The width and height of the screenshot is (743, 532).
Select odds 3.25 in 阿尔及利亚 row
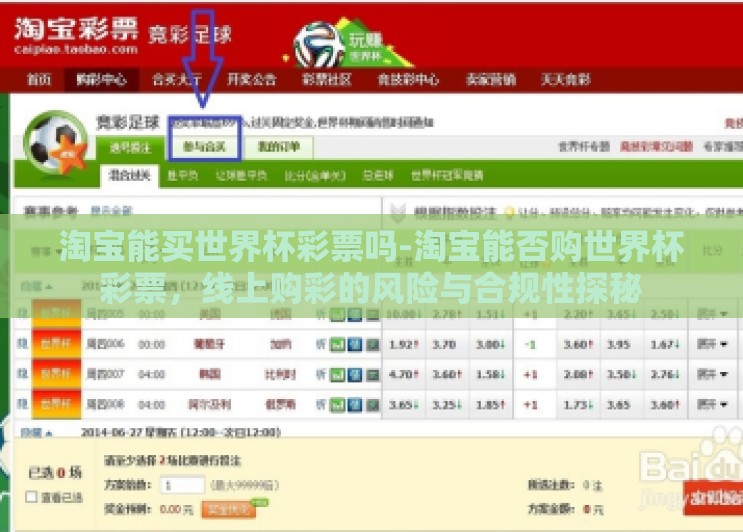[x=447, y=405]
